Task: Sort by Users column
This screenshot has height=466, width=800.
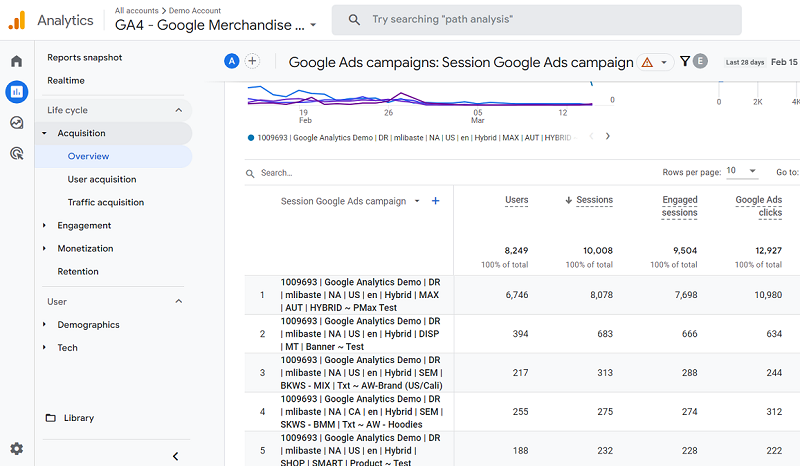Action: (516, 200)
